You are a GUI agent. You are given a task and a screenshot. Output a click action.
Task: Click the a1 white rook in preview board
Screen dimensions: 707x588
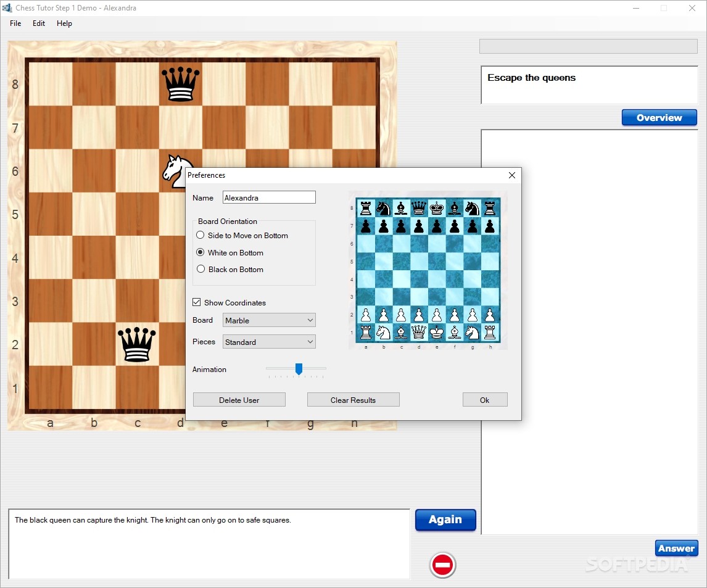pyautogui.click(x=366, y=333)
